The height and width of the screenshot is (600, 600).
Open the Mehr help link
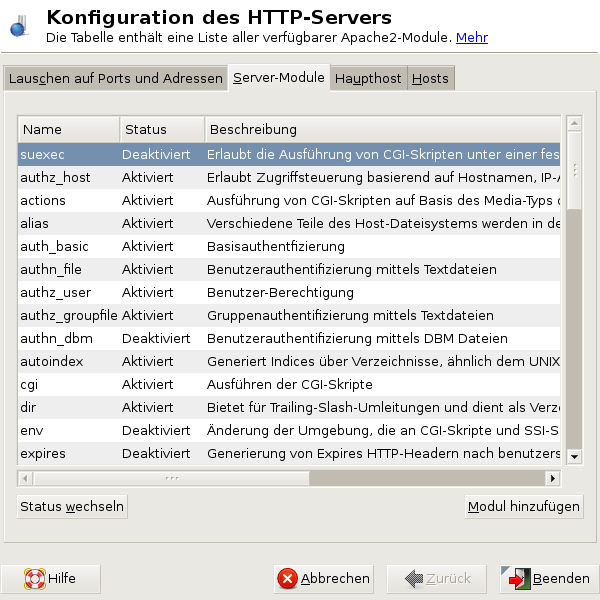[x=472, y=38]
